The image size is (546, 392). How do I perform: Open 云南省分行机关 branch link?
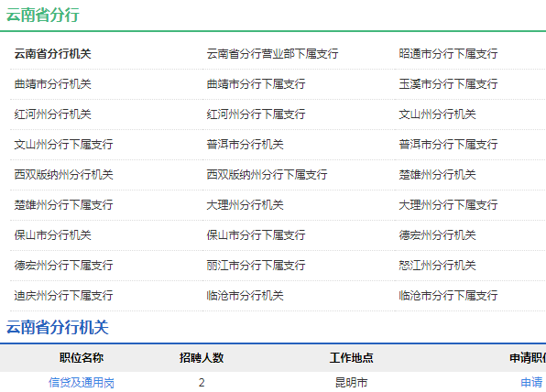point(52,54)
